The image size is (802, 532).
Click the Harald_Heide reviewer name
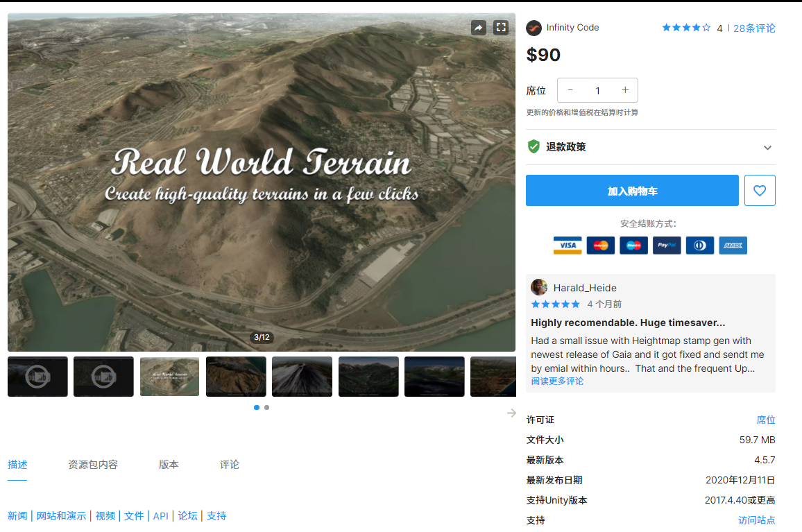tap(585, 288)
